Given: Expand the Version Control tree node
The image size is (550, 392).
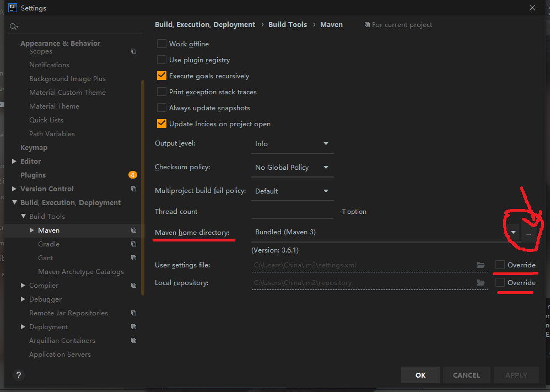Looking at the screenshot, I should click(14, 189).
